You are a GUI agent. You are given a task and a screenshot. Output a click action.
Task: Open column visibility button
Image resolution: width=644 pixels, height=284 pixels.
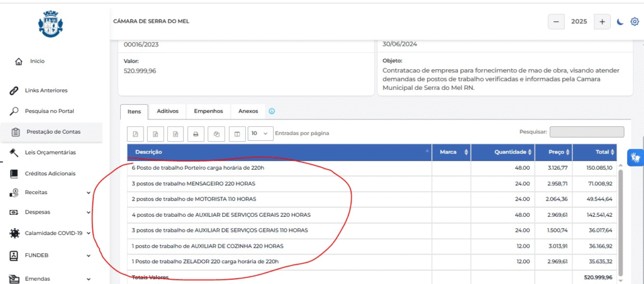[237, 133]
